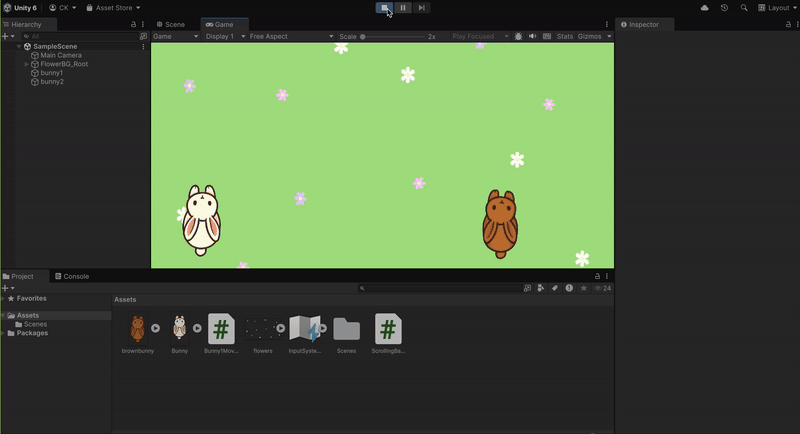Select the Assets folder in the tree
This screenshot has width=800, height=434.
(28, 316)
